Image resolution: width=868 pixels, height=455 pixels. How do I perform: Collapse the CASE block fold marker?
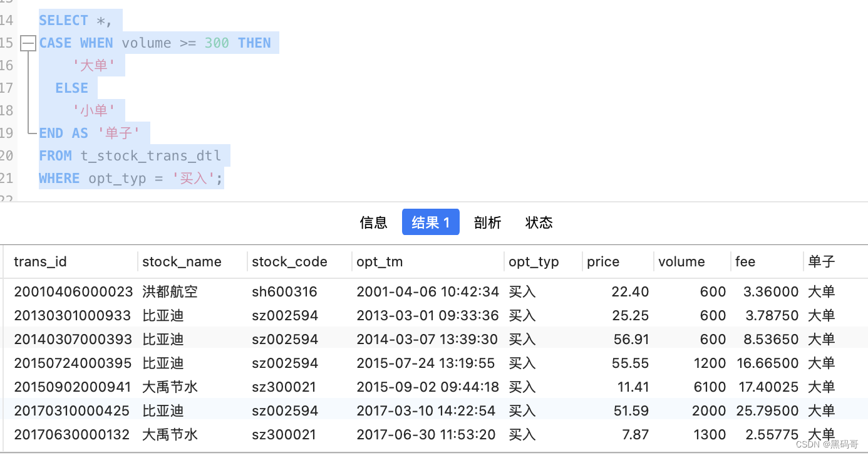(28, 43)
